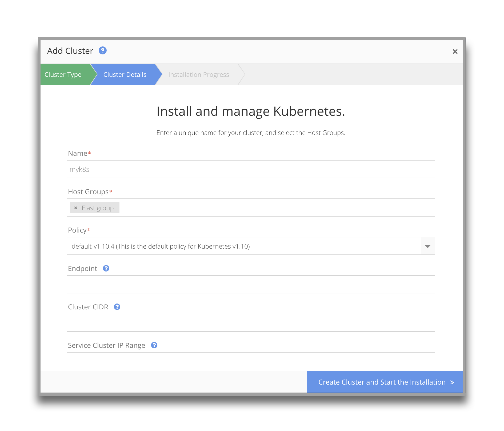
Task: Focus the Endpoint input field
Action: click(251, 284)
